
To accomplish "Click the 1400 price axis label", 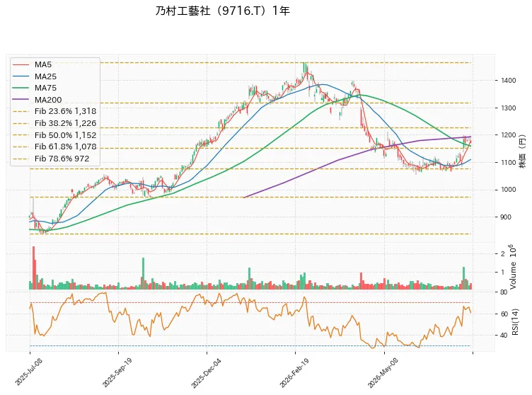I will [508, 81].
